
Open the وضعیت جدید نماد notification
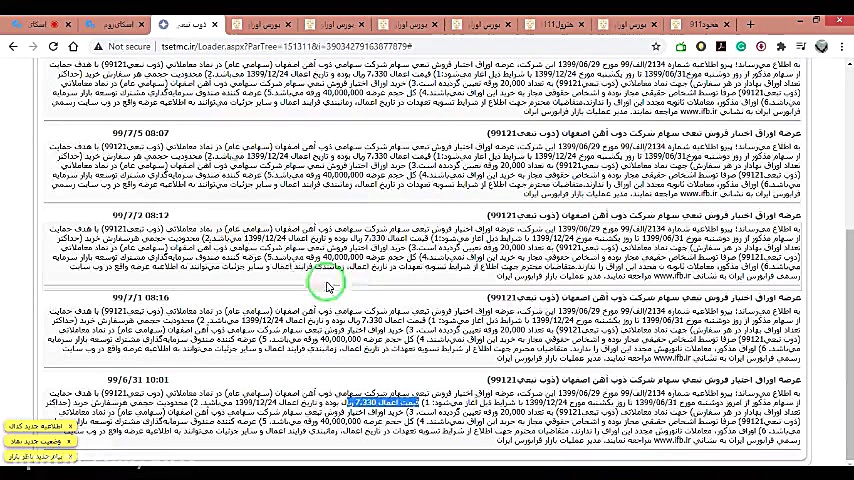coord(36,441)
